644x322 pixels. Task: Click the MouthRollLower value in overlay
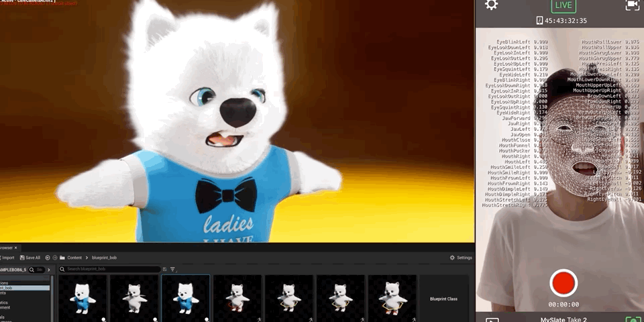(x=632, y=42)
